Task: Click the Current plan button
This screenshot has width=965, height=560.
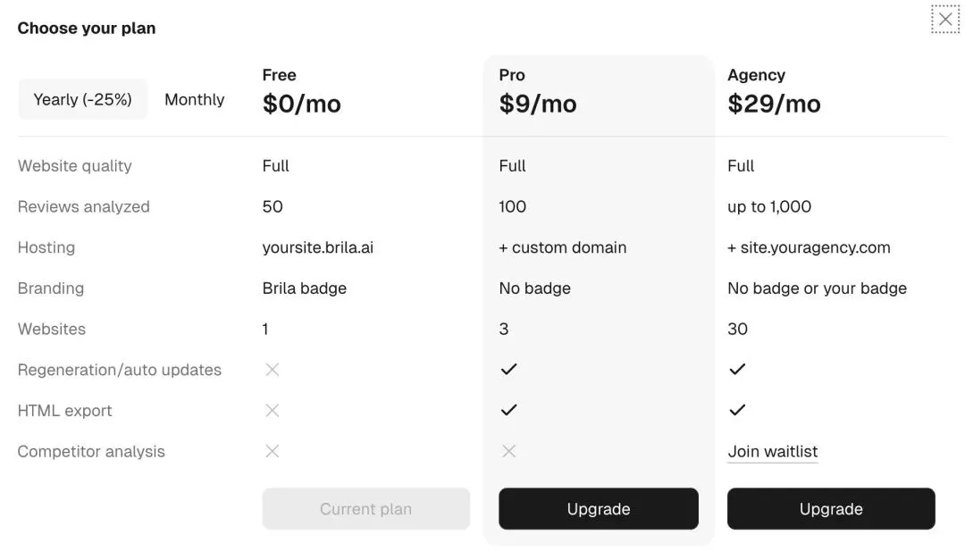Action: pos(365,509)
